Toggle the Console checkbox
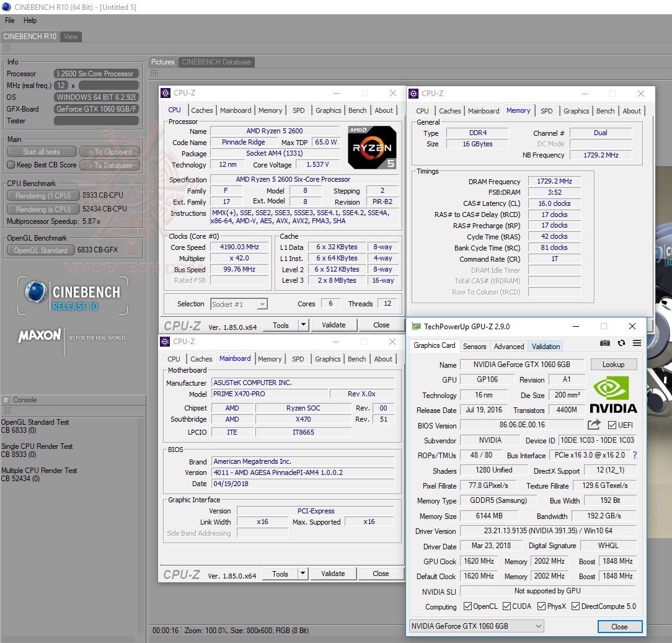The height and width of the screenshot is (643, 672). (6, 400)
